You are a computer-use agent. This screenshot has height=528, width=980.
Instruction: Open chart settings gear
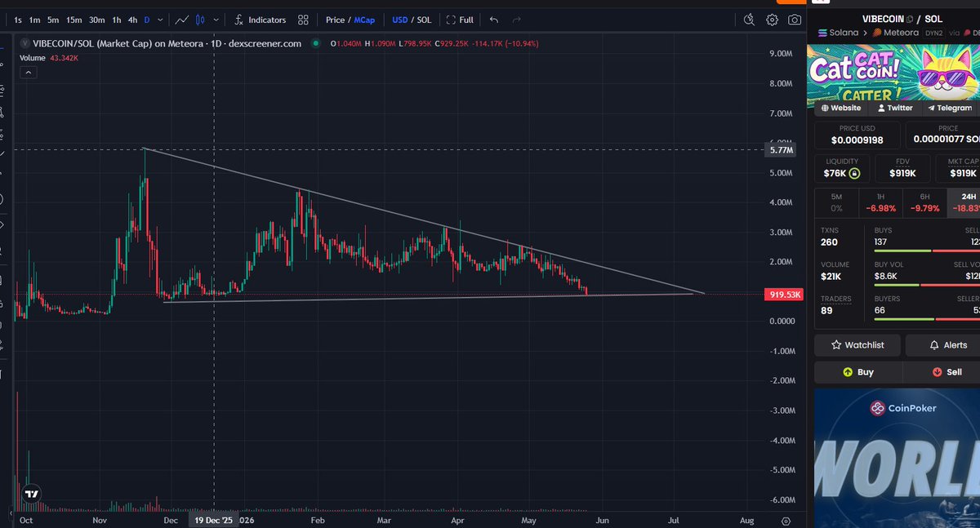[772, 20]
